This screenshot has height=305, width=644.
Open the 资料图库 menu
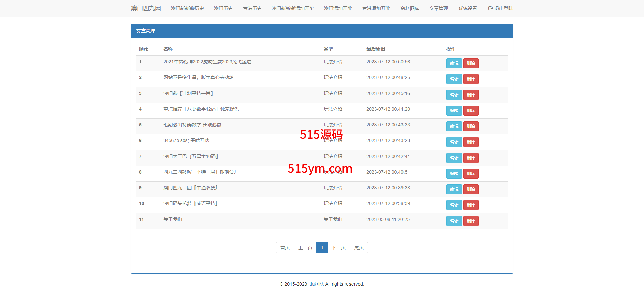click(410, 8)
